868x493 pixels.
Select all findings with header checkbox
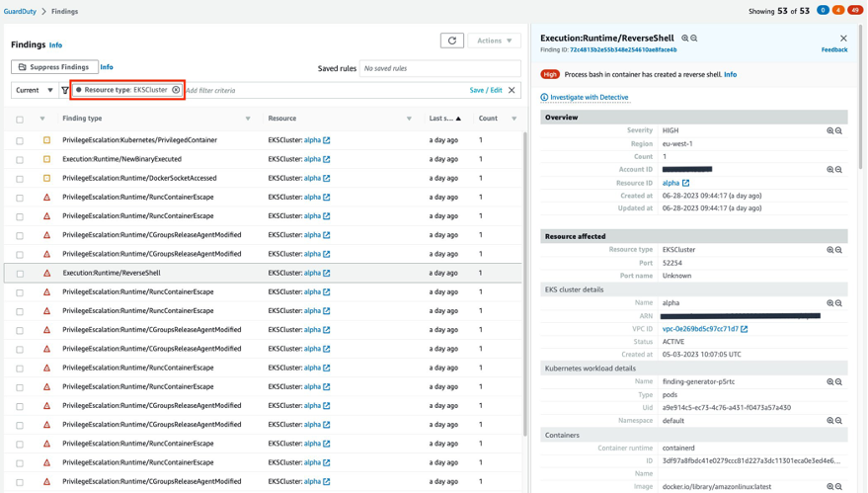point(20,120)
